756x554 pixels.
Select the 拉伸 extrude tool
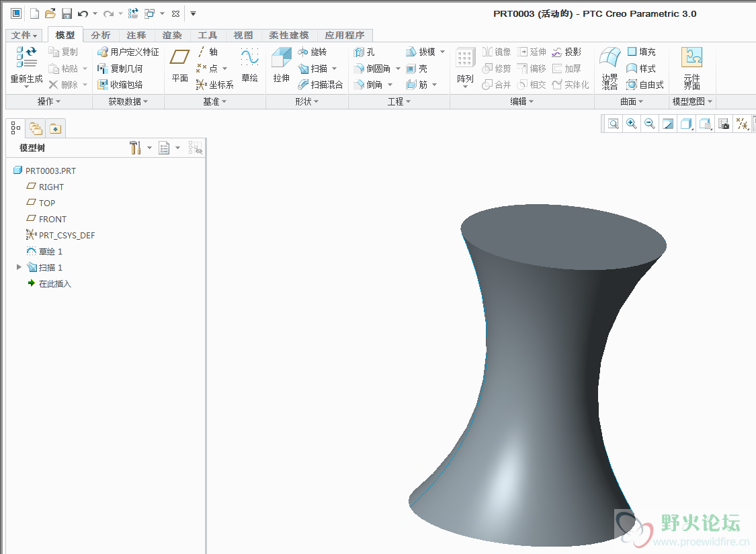tap(282, 65)
